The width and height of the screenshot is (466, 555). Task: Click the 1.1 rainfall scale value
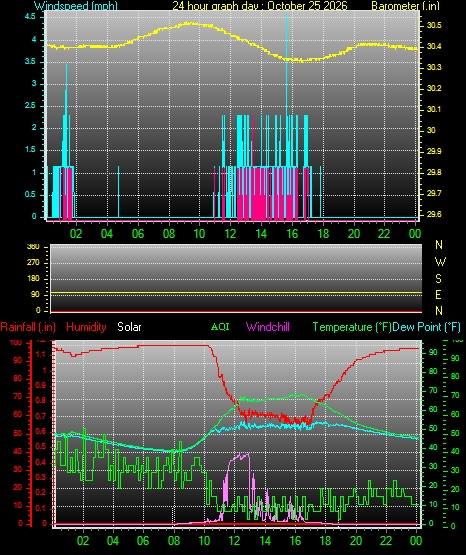[x=41, y=354]
